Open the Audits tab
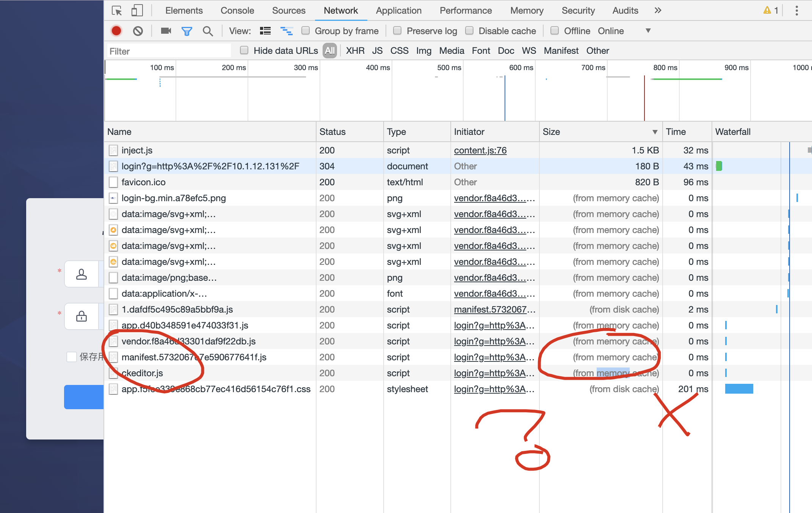Screen dimensions: 812x513 pyautogui.click(x=625, y=11)
